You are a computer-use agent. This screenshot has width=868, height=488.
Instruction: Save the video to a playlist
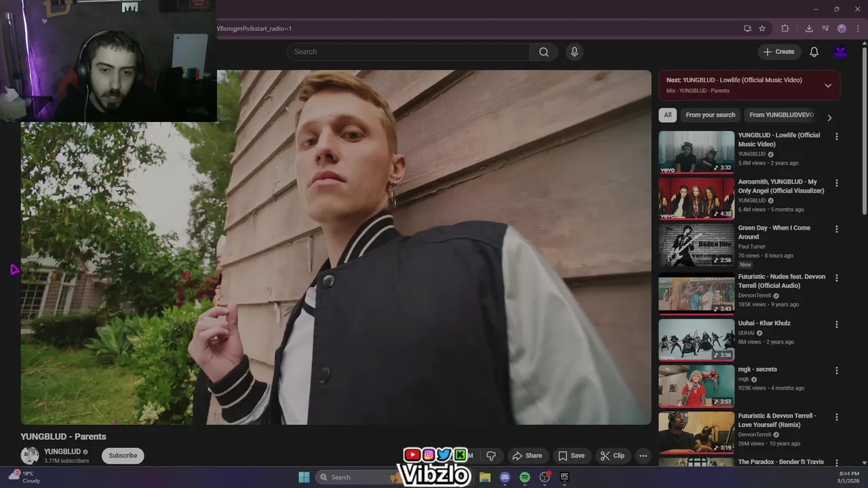pyautogui.click(x=571, y=455)
